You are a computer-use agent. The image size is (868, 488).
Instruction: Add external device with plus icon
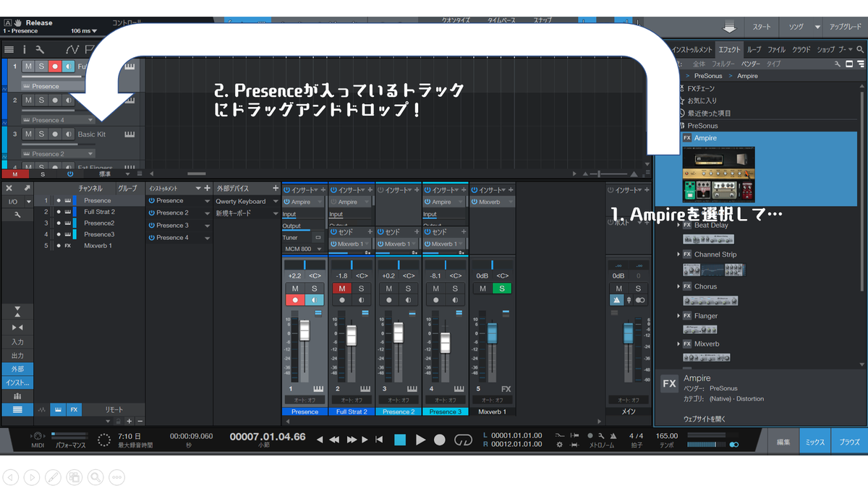276,188
